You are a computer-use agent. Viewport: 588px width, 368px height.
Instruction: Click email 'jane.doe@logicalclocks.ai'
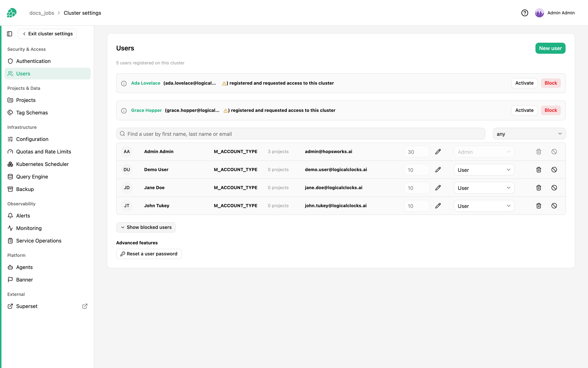pos(333,188)
